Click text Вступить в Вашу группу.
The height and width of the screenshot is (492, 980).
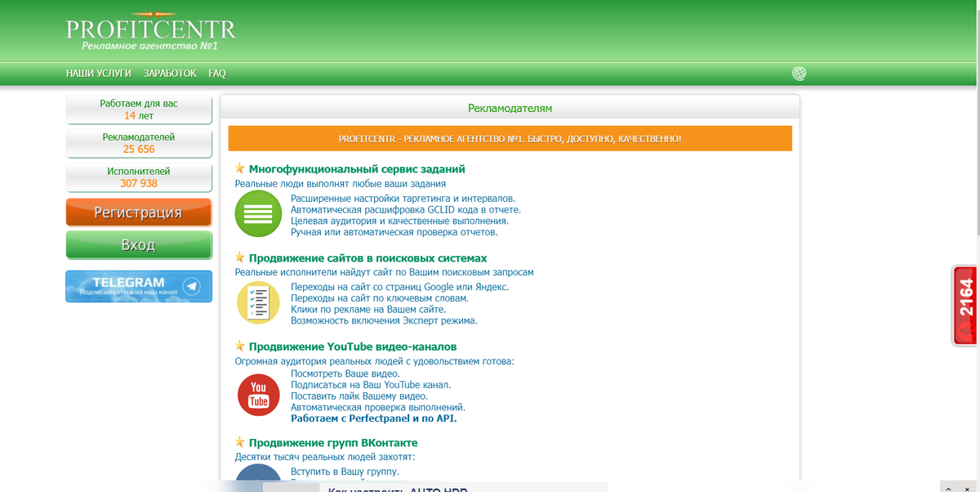pyautogui.click(x=345, y=472)
